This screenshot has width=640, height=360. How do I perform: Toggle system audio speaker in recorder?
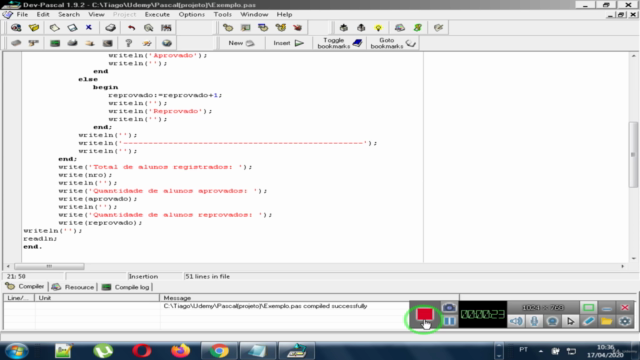coord(516,321)
